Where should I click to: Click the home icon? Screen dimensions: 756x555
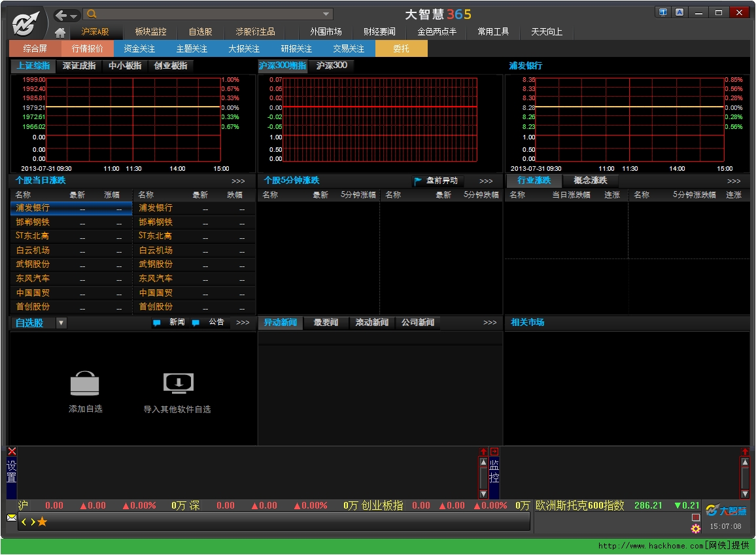[x=60, y=32]
